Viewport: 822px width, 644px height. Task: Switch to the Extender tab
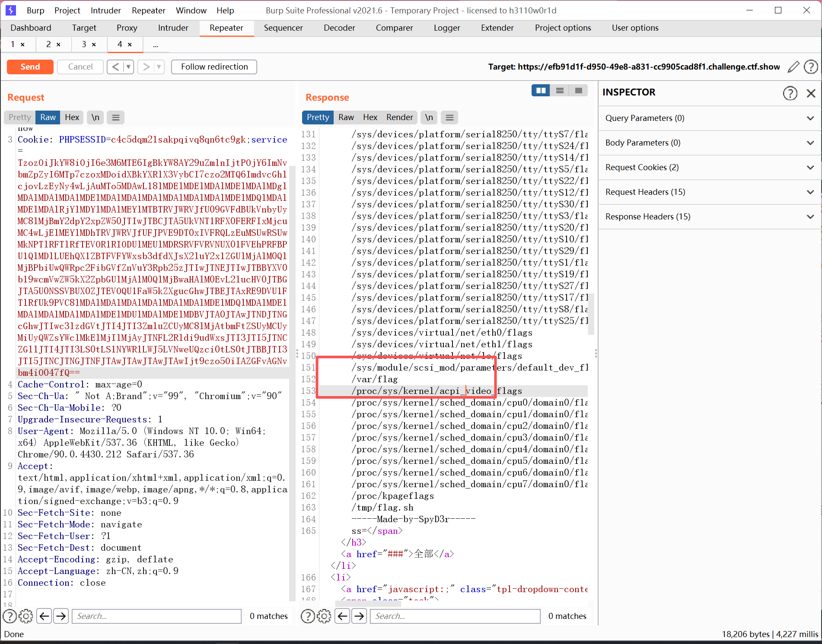[x=497, y=28]
